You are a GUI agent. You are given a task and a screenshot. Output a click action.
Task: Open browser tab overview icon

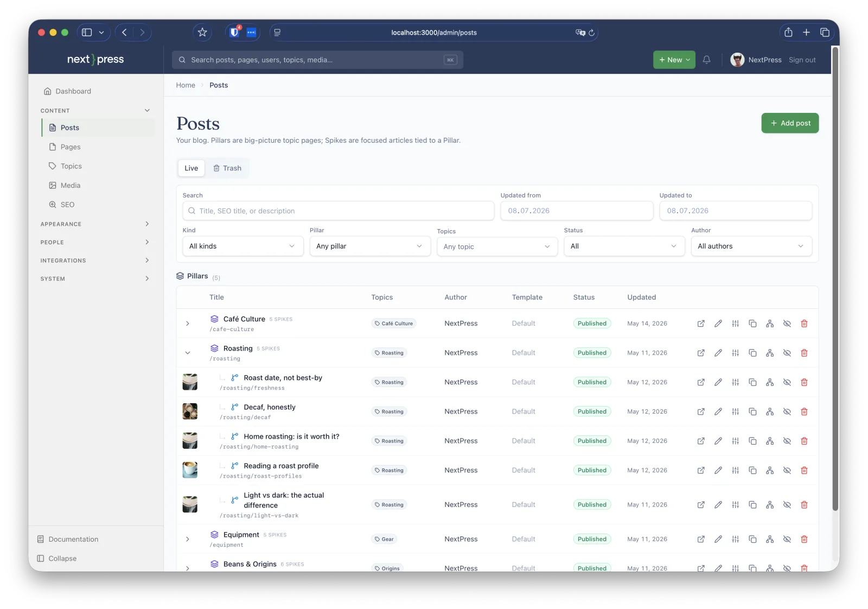pyautogui.click(x=825, y=33)
